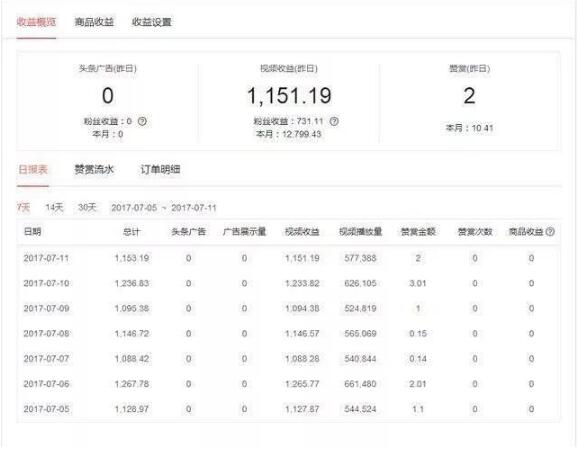Viewport: 579px width, 458px height.
Task: Select the 2017-07-11 table row
Action: (x=288, y=258)
